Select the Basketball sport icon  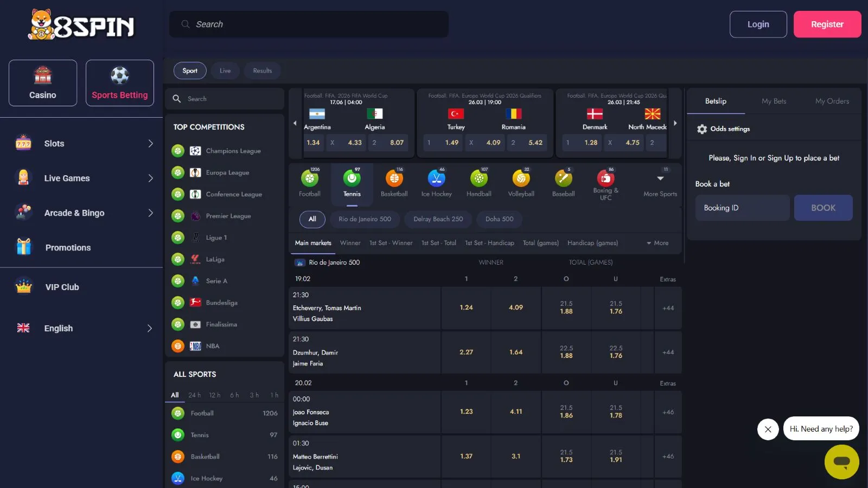[394, 179]
